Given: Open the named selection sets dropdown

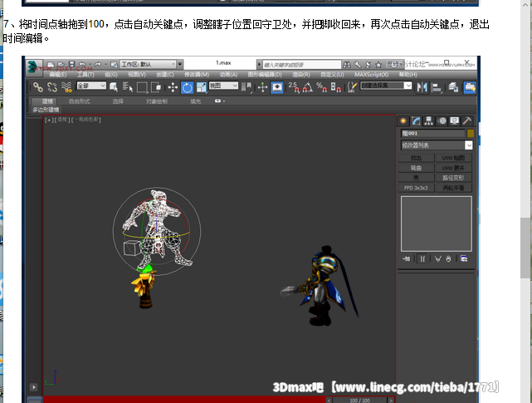Looking at the screenshot, I should 386,86.
